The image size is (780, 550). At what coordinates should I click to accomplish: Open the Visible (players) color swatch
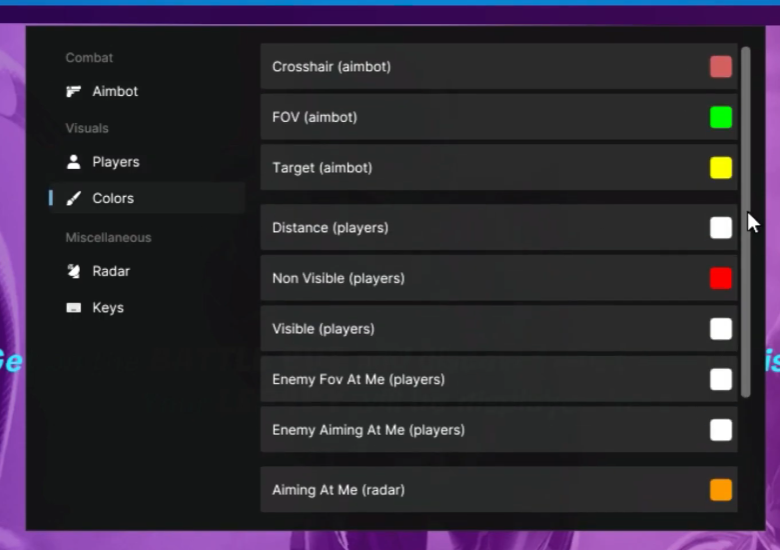click(720, 329)
